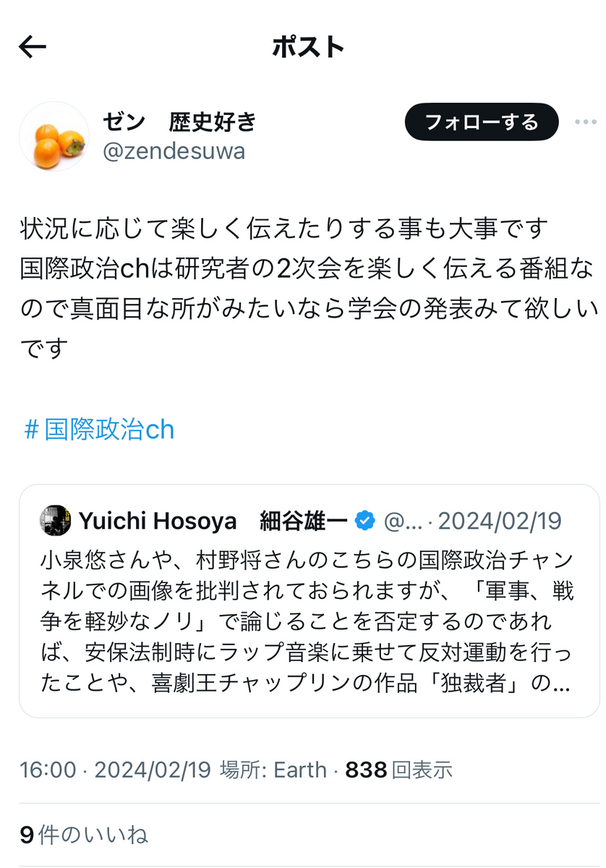Viewport: 606px width, 868px height.
Task: Open the @zendesuwa handle
Action: tap(174, 151)
